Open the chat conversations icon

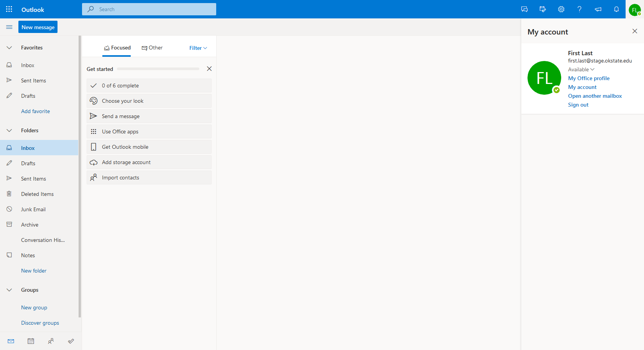pyautogui.click(x=524, y=9)
